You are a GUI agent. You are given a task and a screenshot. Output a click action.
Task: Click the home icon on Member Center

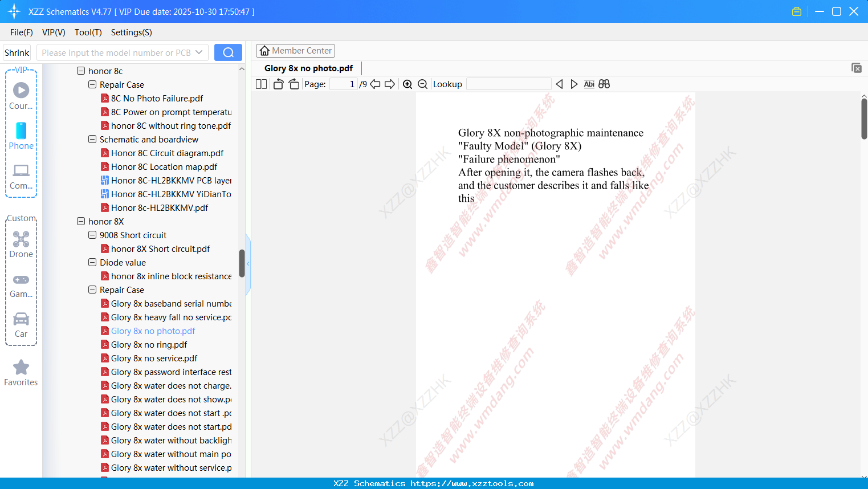[264, 51]
